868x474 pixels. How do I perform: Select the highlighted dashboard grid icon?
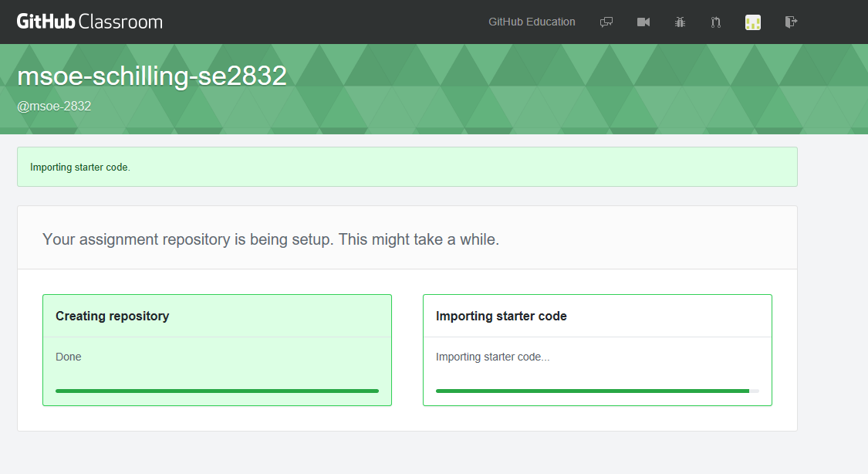[x=752, y=22]
